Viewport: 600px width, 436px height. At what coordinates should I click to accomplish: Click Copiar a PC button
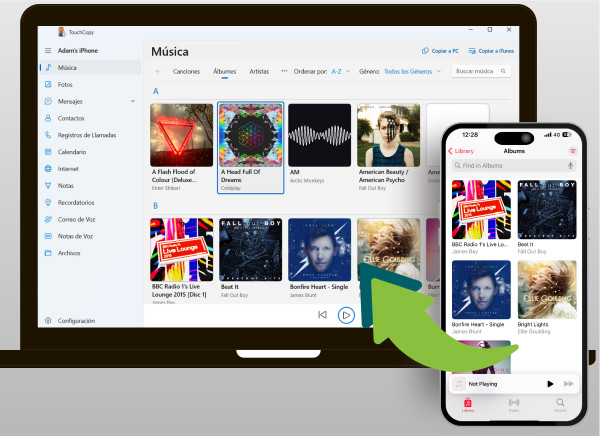point(440,51)
